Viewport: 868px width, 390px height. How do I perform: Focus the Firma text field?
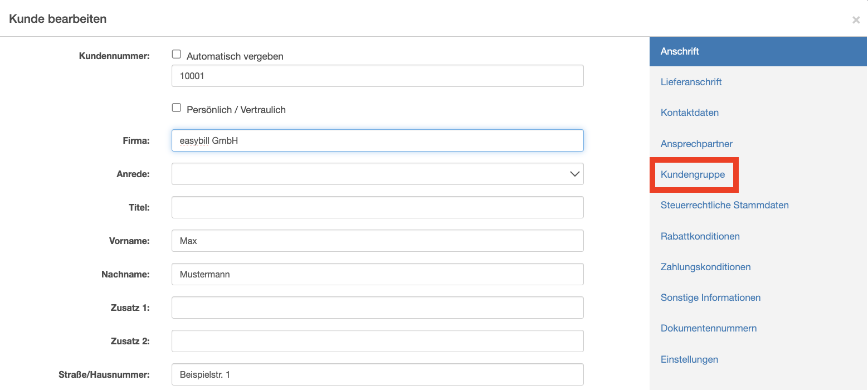[377, 140]
